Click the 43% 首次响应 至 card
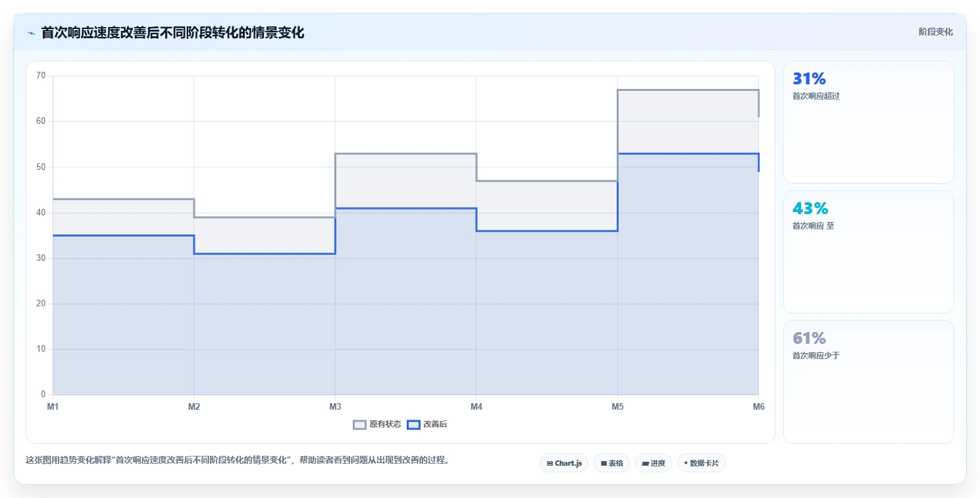The image size is (980, 498). coord(868,252)
